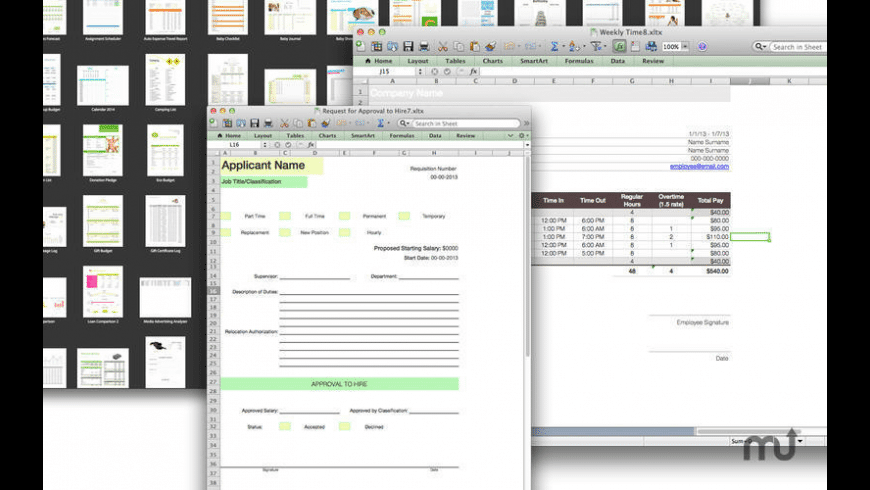The width and height of the screenshot is (870, 490).
Task: Click vertical scrollbar in Request for Approval window
Action: click(x=527, y=255)
